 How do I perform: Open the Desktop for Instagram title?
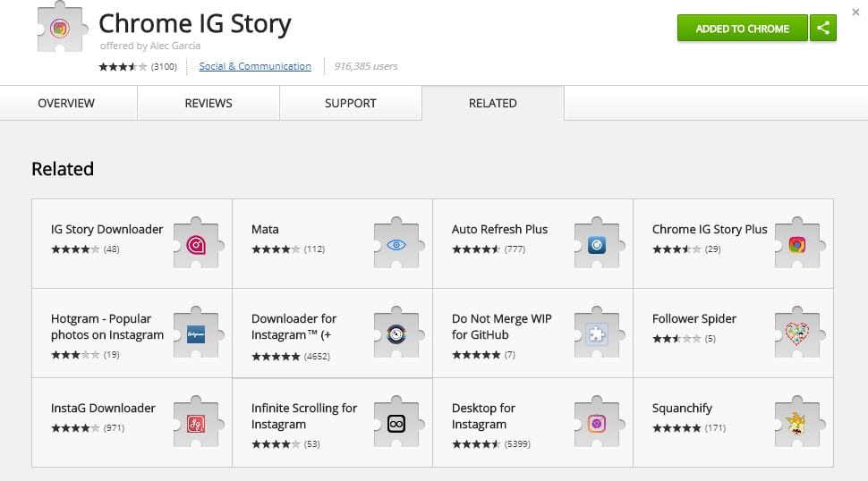[x=483, y=417]
